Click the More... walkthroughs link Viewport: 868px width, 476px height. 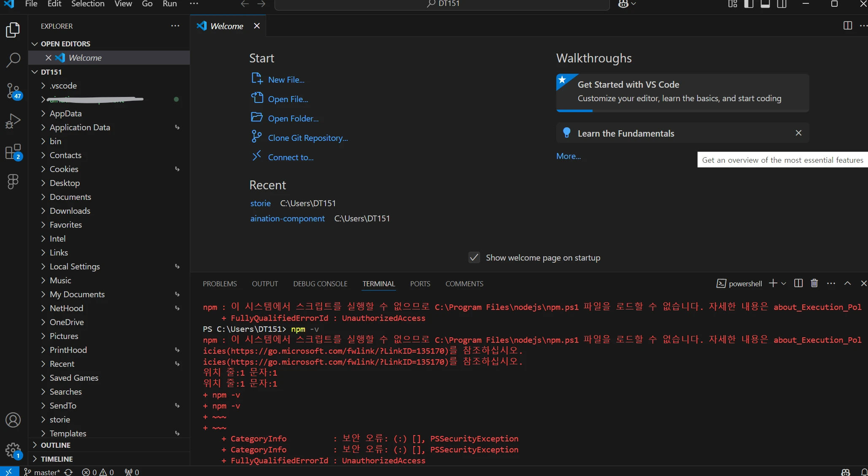[x=569, y=156]
